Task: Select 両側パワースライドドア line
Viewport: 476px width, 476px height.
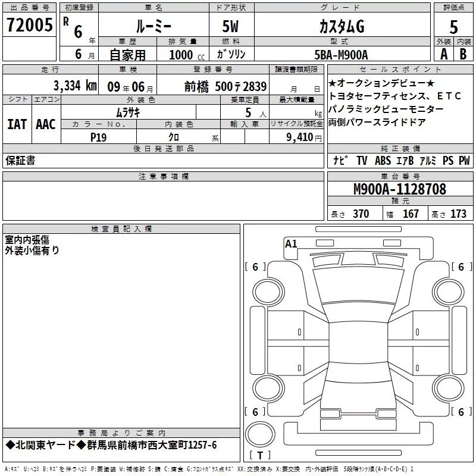Action: pos(377,122)
